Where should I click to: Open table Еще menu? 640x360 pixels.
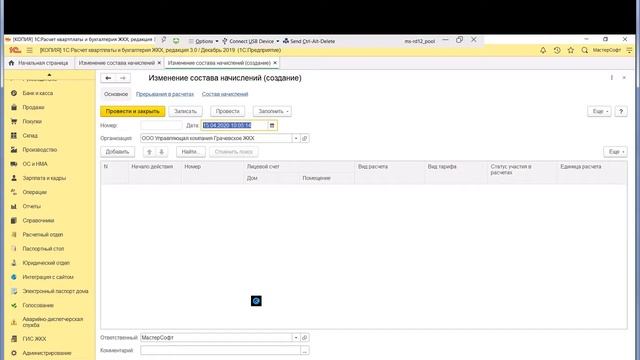pos(616,152)
